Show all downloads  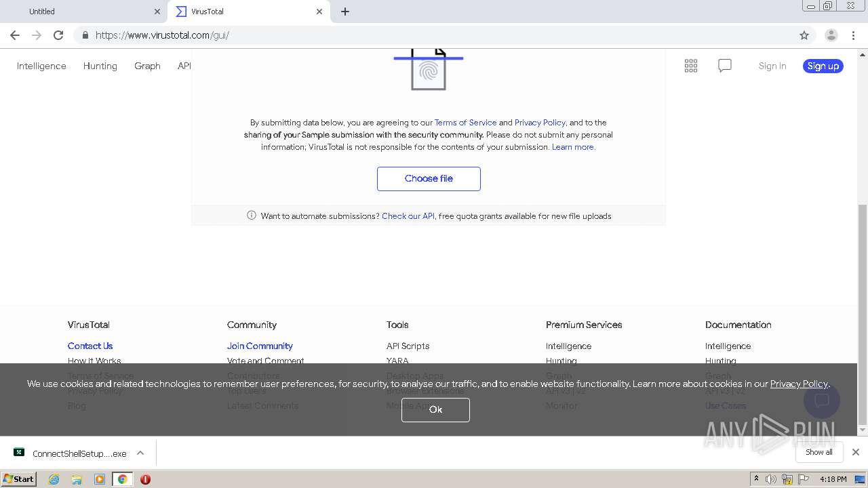(818, 452)
